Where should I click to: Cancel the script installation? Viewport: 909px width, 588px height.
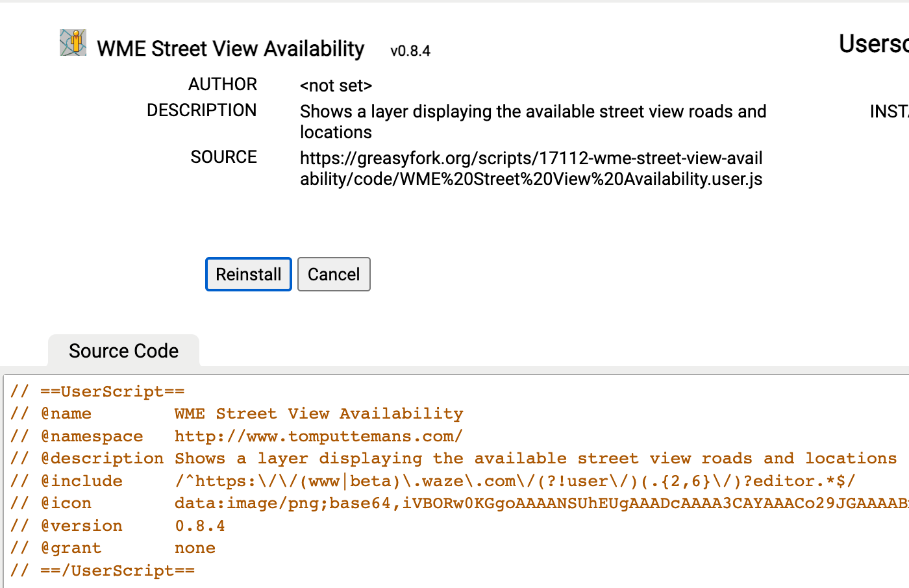tap(334, 275)
